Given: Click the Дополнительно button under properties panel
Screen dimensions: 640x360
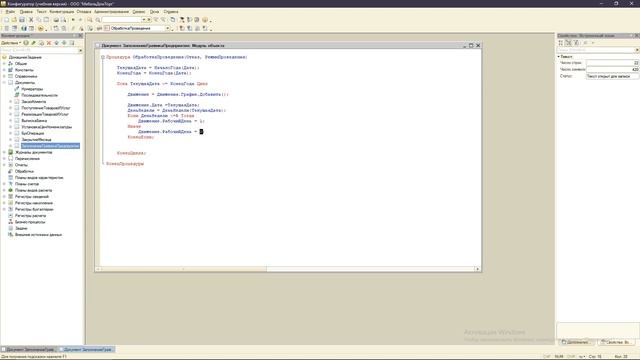Looking at the screenshot, I should point(577,342).
